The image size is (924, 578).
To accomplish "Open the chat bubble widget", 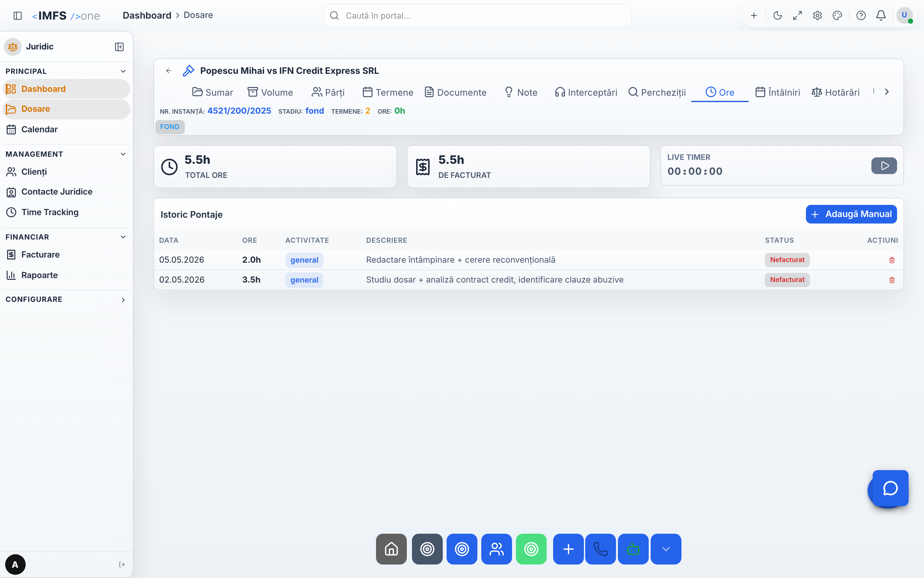I will click(x=890, y=488).
